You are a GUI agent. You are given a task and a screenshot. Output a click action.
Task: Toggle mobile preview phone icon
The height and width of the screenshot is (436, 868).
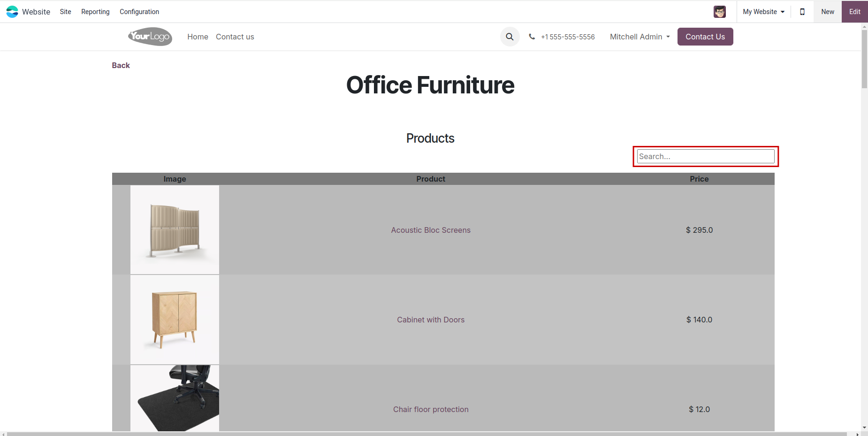[x=802, y=12]
